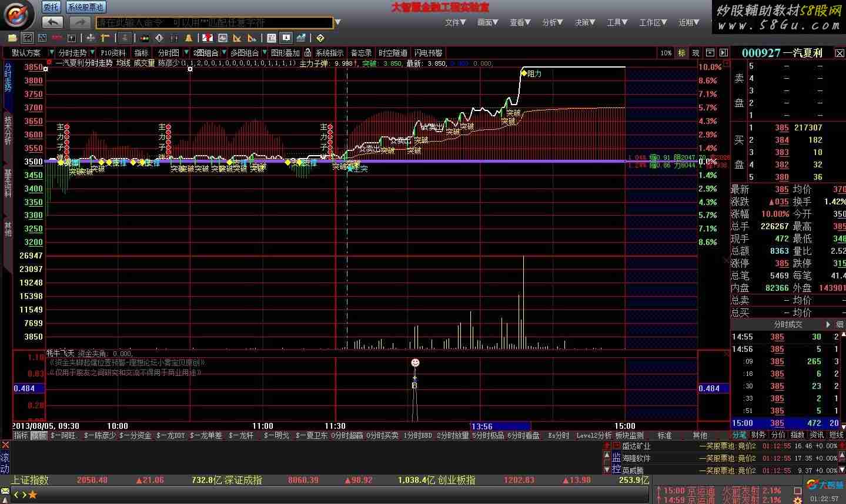Viewport: 846px width, 504px height.
Task: Click the 备忘录 button
Action: 361,53
